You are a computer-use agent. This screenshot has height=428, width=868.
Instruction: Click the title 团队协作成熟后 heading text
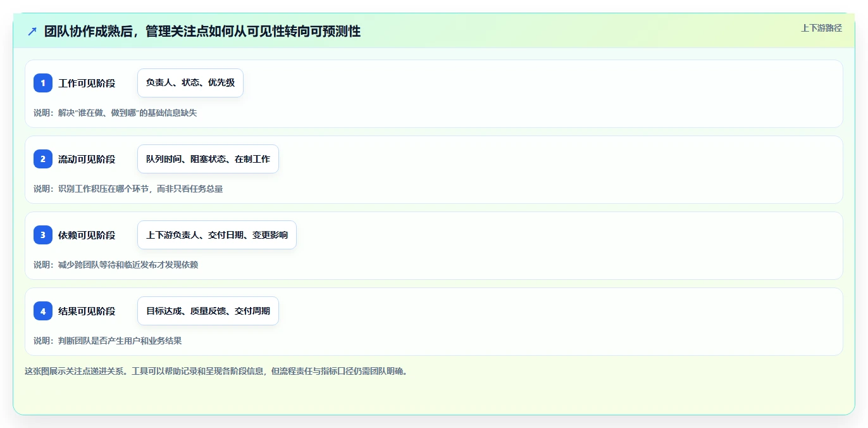click(202, 31)
